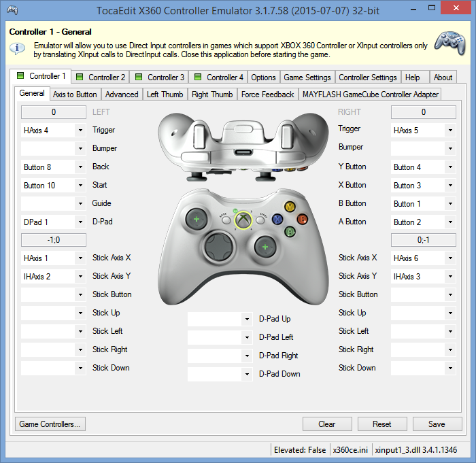Screen dimensions: 476x463
Task: Click x360ce.ini in the status bar
Action: (350, 449)
